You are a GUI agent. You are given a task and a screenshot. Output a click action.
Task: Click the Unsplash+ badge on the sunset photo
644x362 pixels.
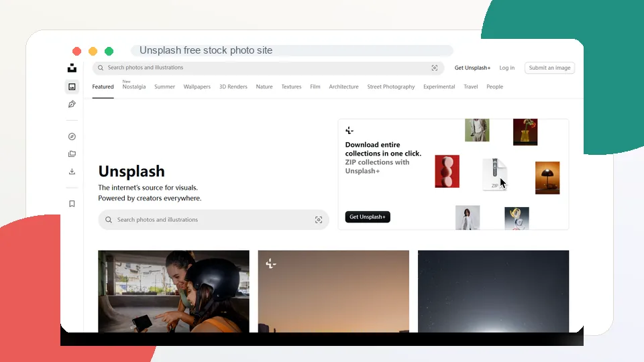point(270,263)
